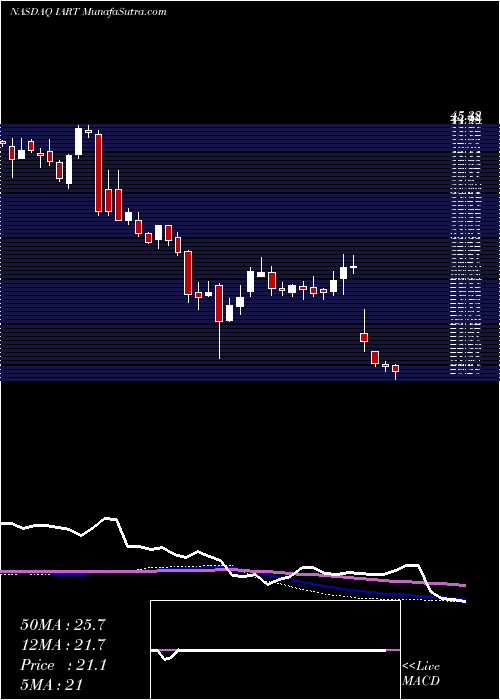Click the tallest red candlestick near the chart top
500x700 pixels.
click(98, 173)
